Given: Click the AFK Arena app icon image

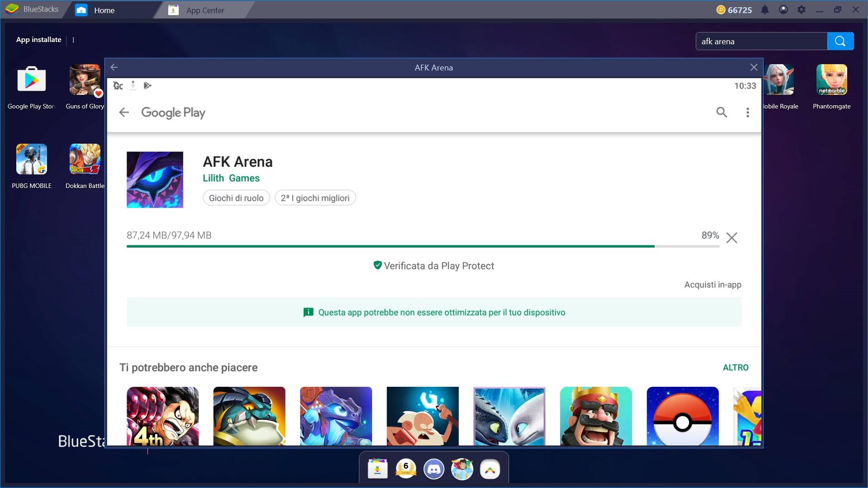Looking at the screenshot, I should click(155, 179).
